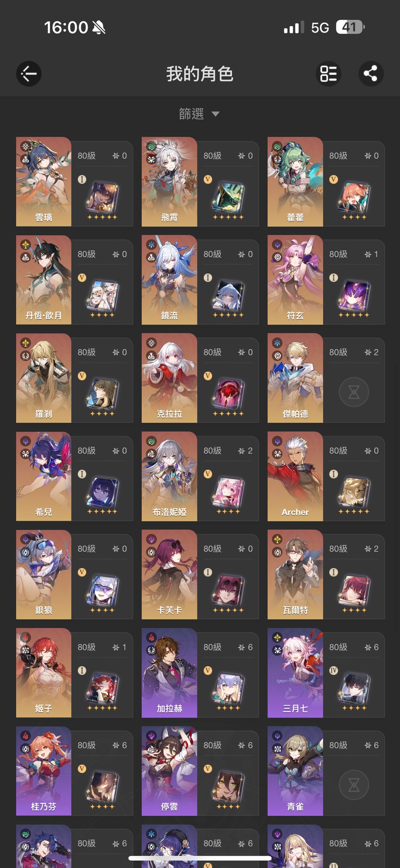Switch to the list view layout icon
400x868 pixels.
[329, 74]
